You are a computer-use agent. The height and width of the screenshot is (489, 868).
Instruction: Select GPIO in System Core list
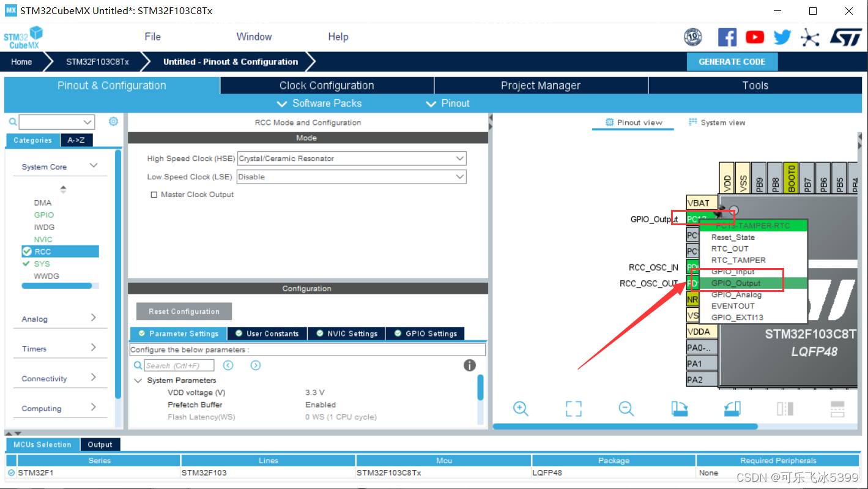pos(44,215)
